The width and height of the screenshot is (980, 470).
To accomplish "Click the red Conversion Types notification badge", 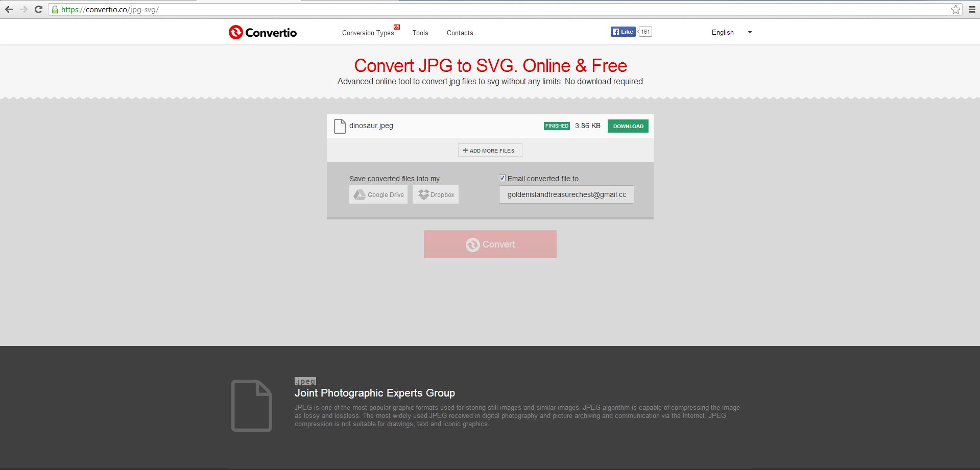I will pos(397,27).
